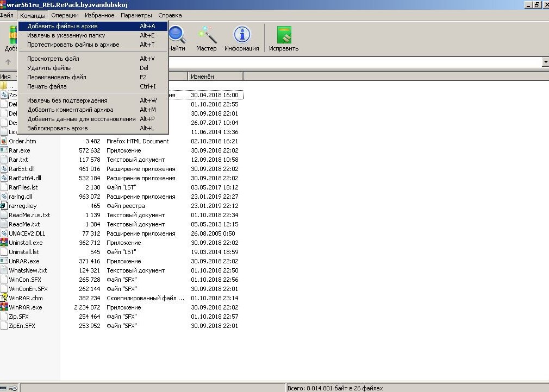Select the RarFiles.lst file name

[x=23, y=187]
